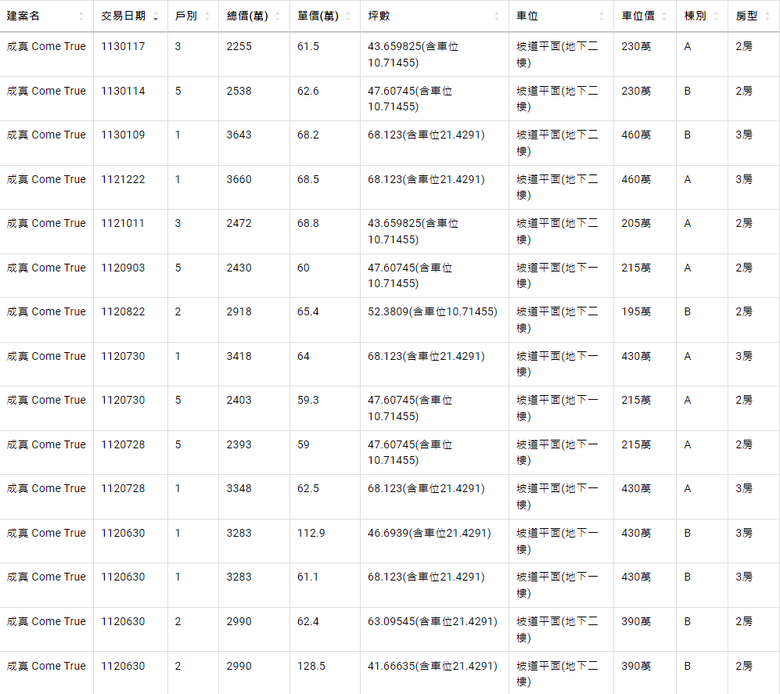The image size is (780, 694).
Task: Toggle sort arrows on 總價(萬) header
Action: pos(278,16)
